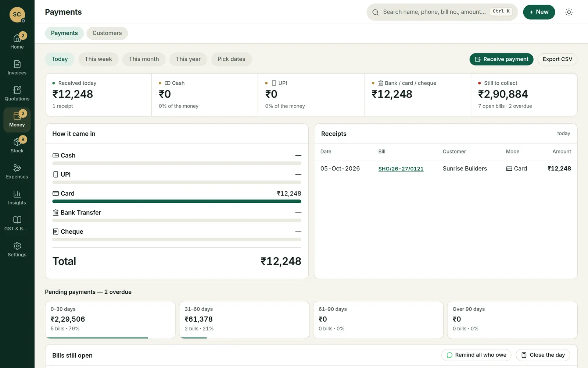The height and width of the screenshot is (368, 588).
Task: Export payments as CSV
Action: tap(557, 59)
